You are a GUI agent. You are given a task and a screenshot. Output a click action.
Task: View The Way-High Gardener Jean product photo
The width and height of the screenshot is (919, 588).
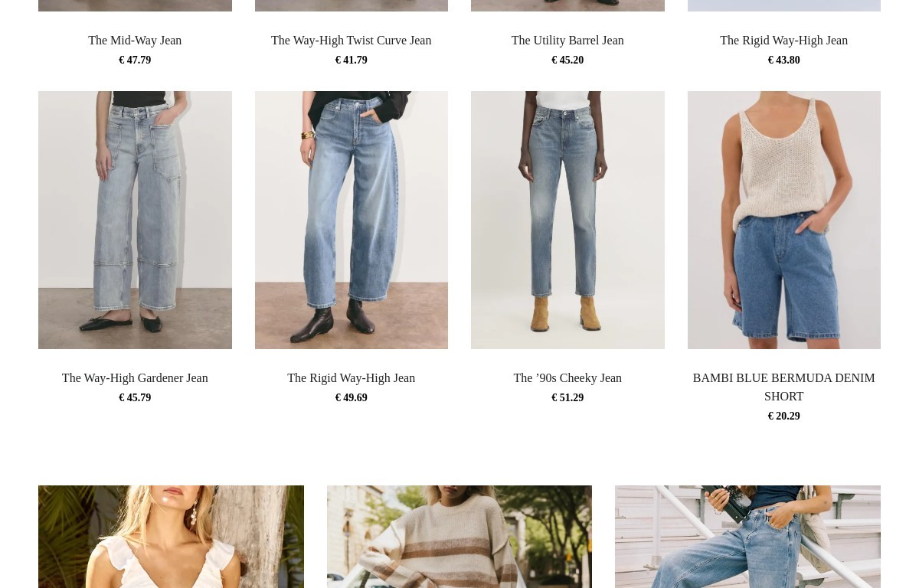coord(135,220)
